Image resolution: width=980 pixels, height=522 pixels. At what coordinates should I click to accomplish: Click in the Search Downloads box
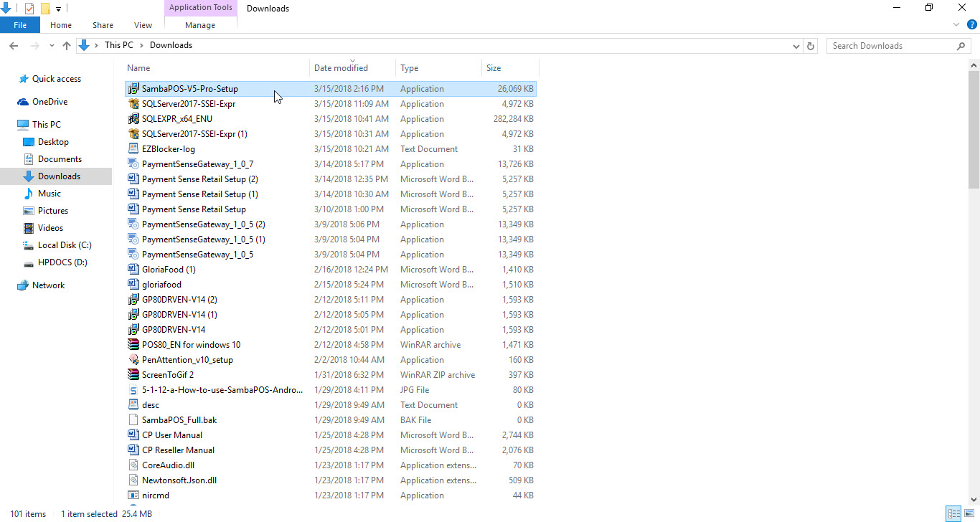pos(890,45)
